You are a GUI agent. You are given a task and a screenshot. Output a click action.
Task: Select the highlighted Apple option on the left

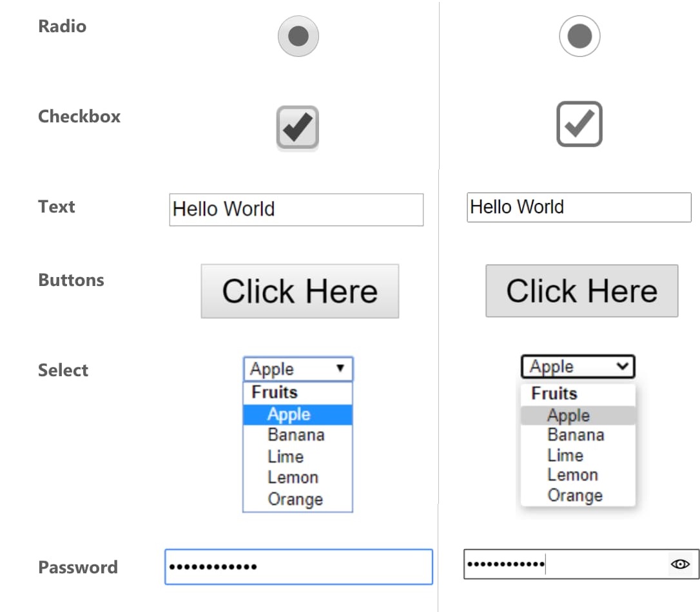click(296, 414)
